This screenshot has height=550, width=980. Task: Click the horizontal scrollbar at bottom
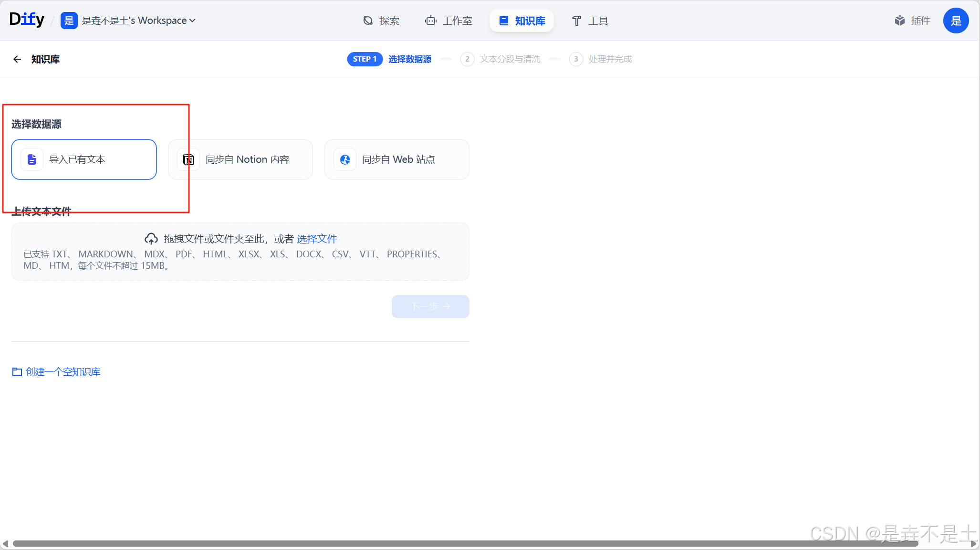pyautogui.click(x=465, y=543)
